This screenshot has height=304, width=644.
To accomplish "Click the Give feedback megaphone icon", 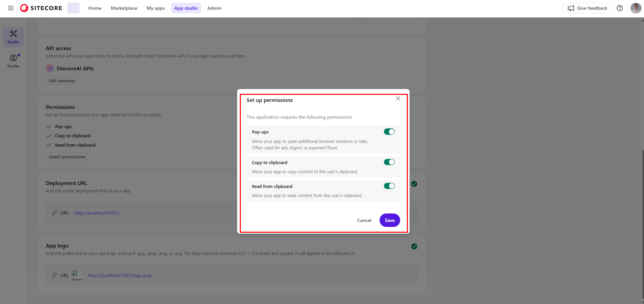I will (x=571, y=8).
